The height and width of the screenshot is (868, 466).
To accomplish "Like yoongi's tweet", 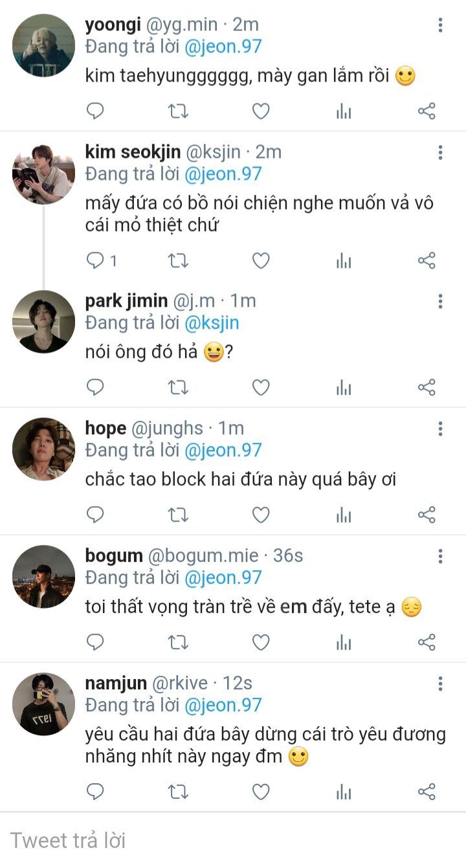I will pyautogui.click(x=261, y=111).
